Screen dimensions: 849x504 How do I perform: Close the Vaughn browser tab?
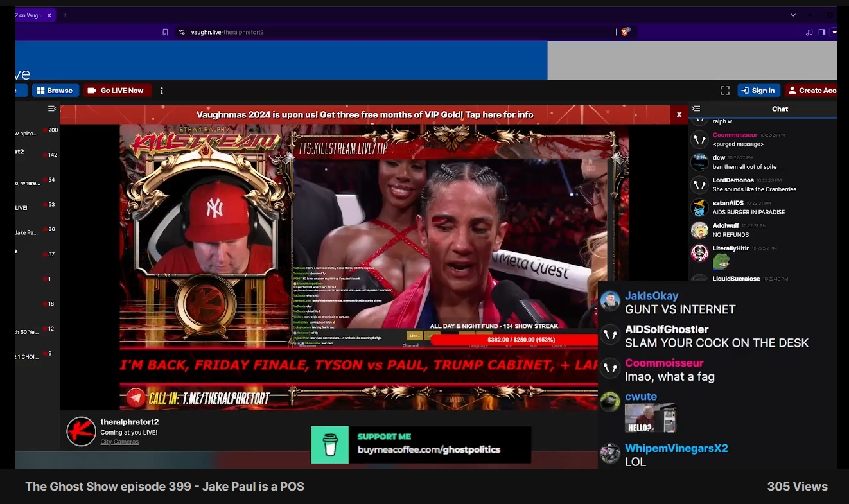pyautogui.click(x=49, y=15)
